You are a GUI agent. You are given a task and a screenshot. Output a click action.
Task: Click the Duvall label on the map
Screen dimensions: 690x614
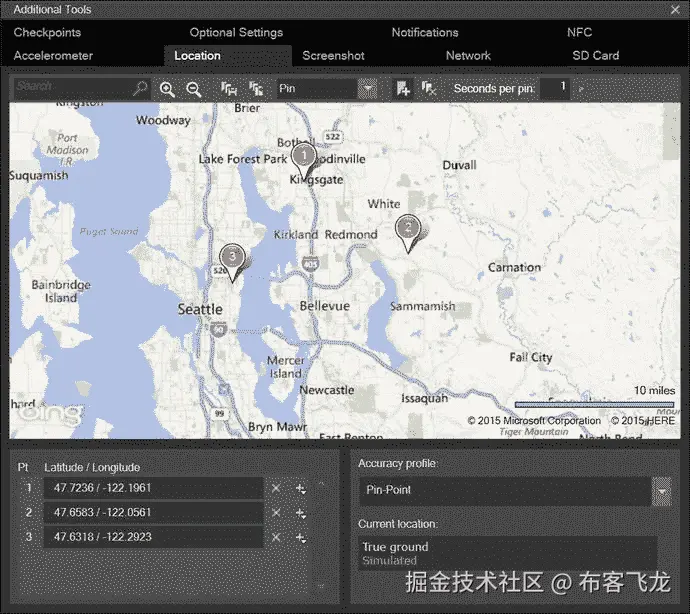tap(459, 165)
